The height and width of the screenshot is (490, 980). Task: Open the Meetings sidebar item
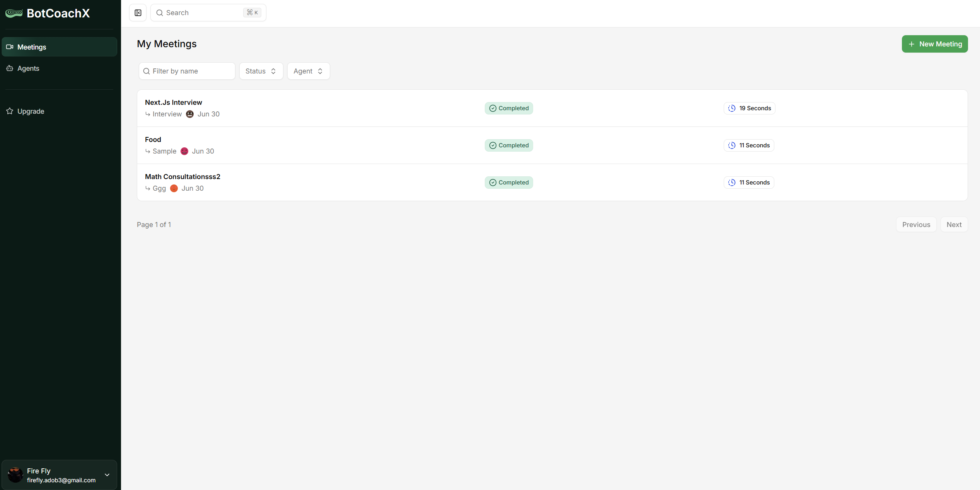[59, 47]
